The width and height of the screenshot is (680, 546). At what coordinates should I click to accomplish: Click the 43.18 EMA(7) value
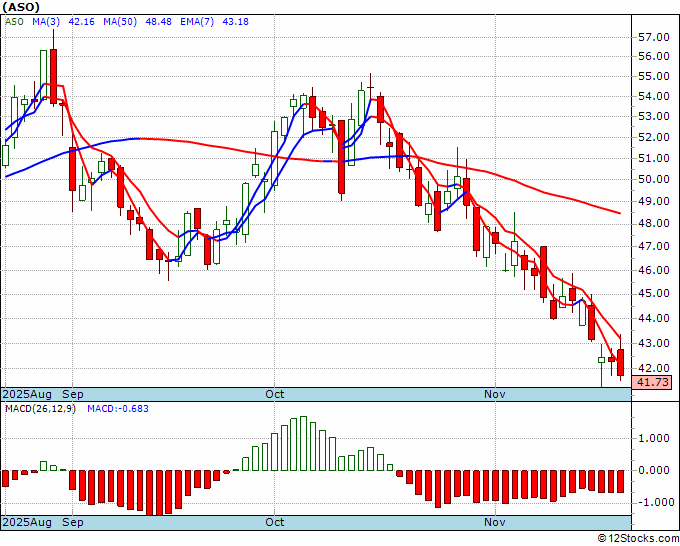(235, 21)
